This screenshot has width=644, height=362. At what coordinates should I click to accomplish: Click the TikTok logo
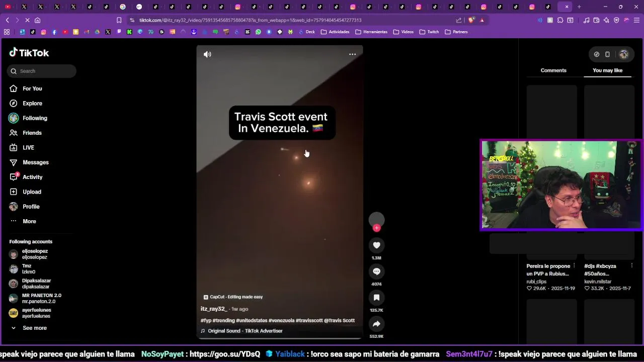pyautogui.click(x=29, y=53)
